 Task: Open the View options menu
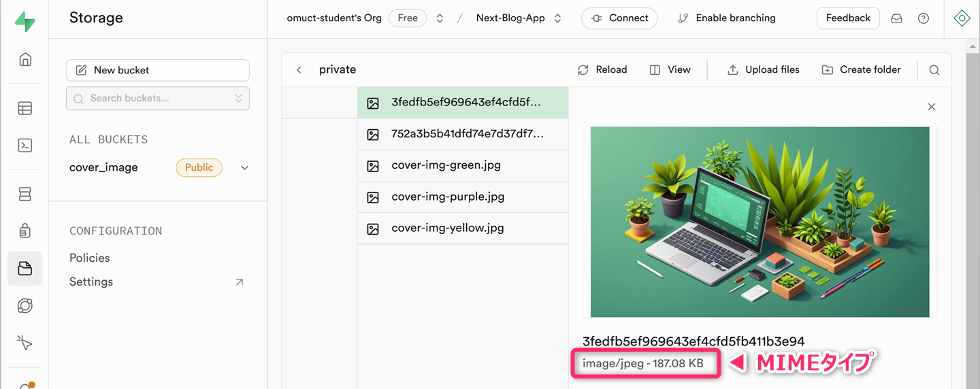pos(670,70)
